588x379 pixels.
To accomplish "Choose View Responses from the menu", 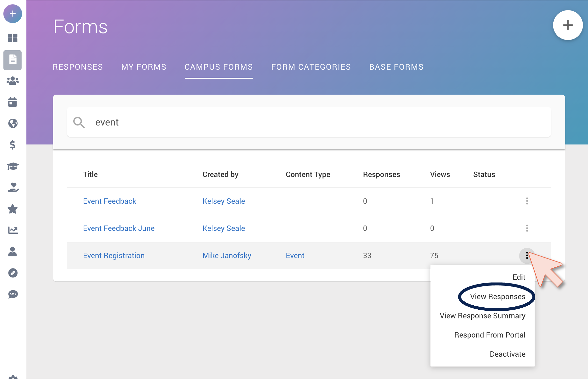I will (497, 297).
